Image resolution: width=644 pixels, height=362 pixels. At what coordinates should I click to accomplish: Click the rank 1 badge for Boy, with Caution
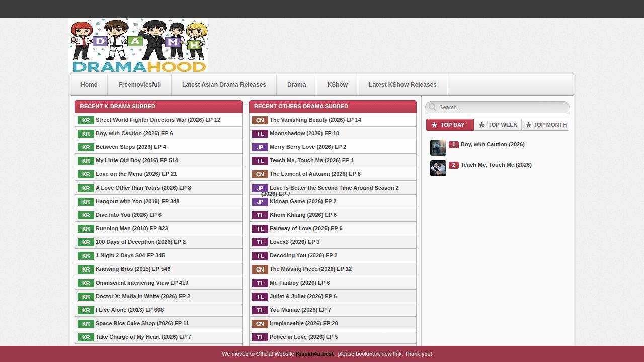[x=454, y=145]
